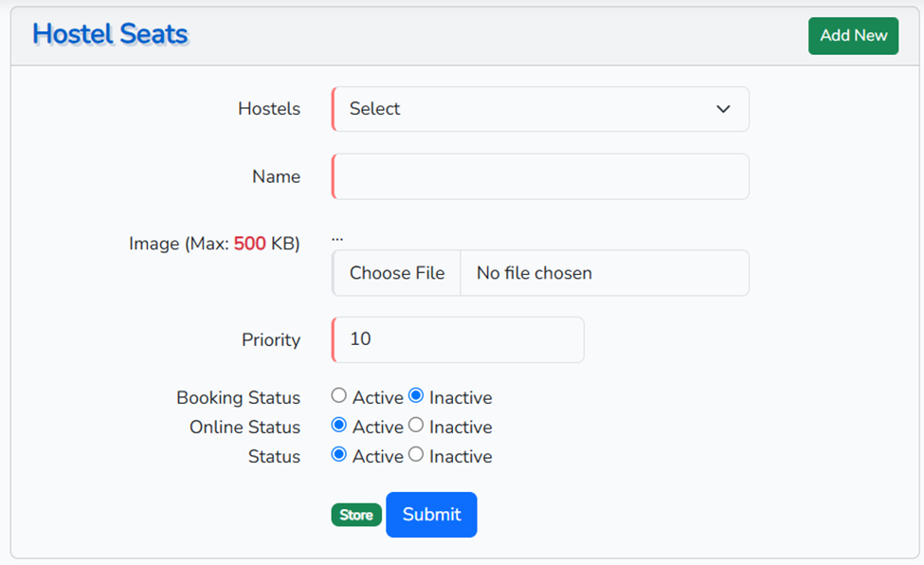Click the "No file chosen" file area
The height and width of the screenshot is (565, 924).
click(604, 273)
